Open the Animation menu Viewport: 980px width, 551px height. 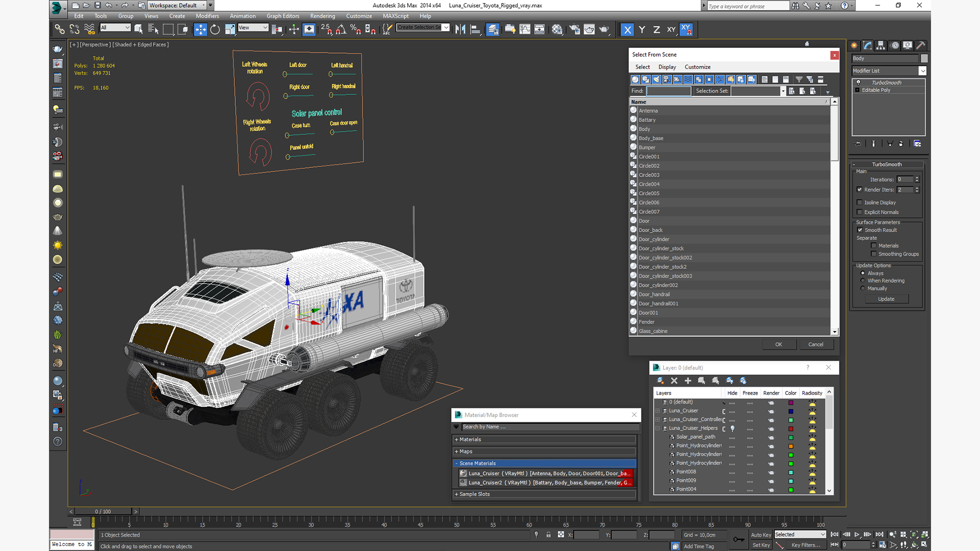click(x=242, y=16)
